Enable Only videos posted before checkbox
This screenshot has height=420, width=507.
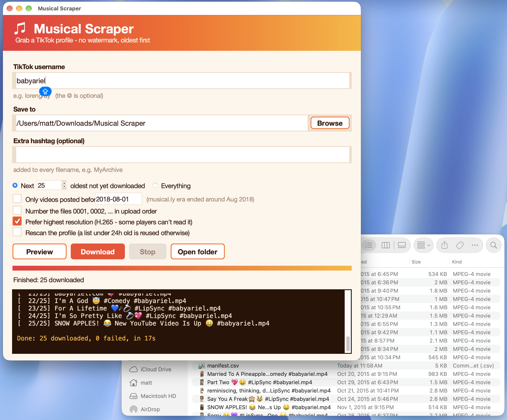click(17, 199)
